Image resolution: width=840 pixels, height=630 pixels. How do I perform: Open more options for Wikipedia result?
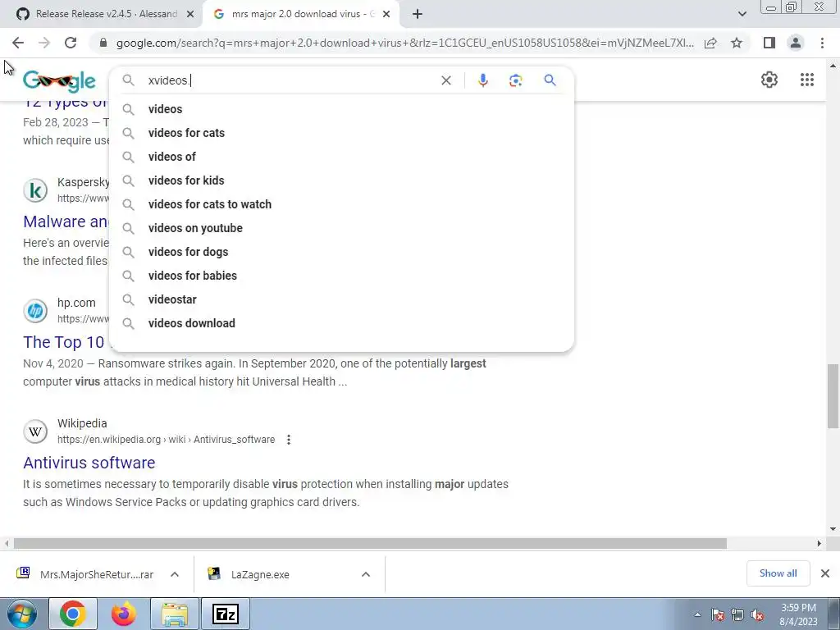[288, 440]
